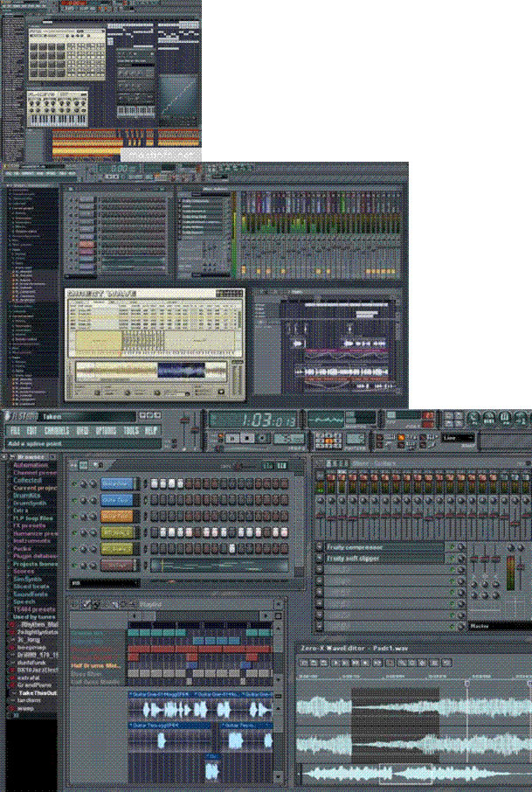532x792 pixels.
Task: Open the HELP menu
Action: (x=150, y=430)
